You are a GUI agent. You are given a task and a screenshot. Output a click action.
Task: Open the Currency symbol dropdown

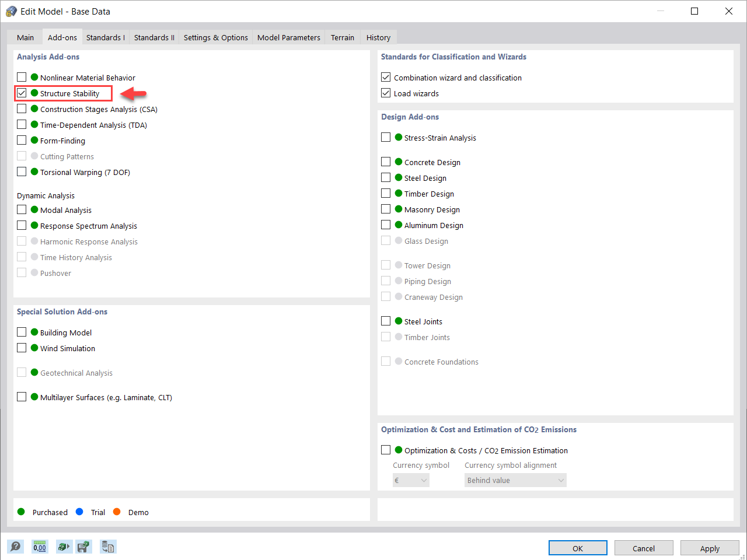[411, 480]
